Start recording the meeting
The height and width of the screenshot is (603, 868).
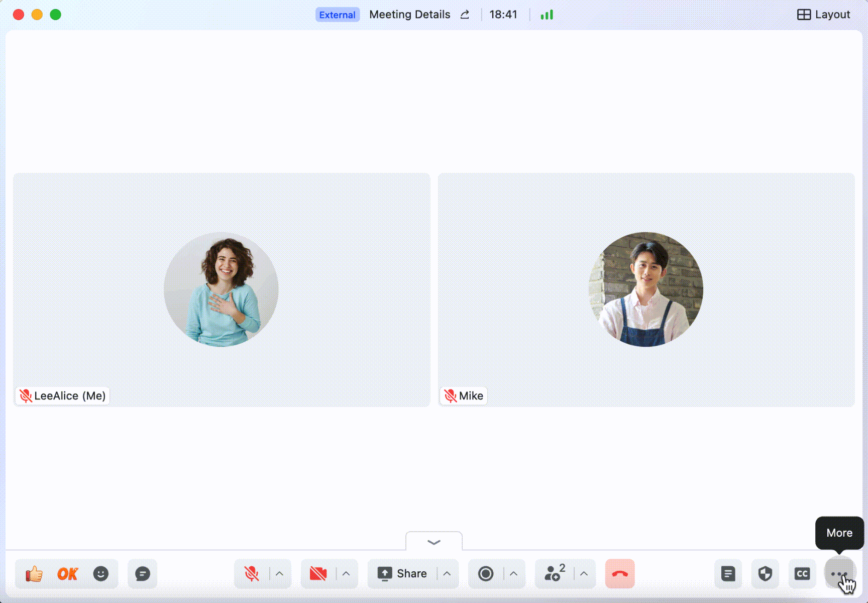tap(486, 574)
